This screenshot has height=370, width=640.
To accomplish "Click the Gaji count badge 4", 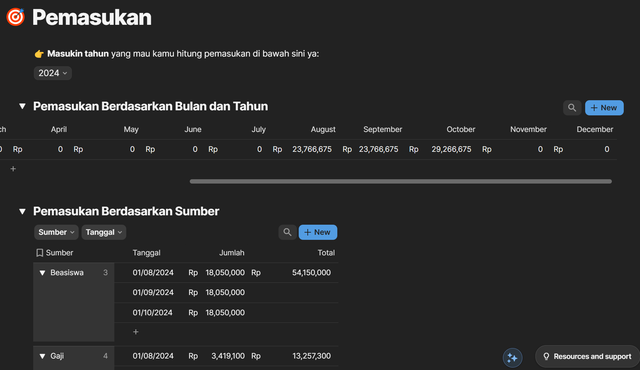I will [105, 356].
